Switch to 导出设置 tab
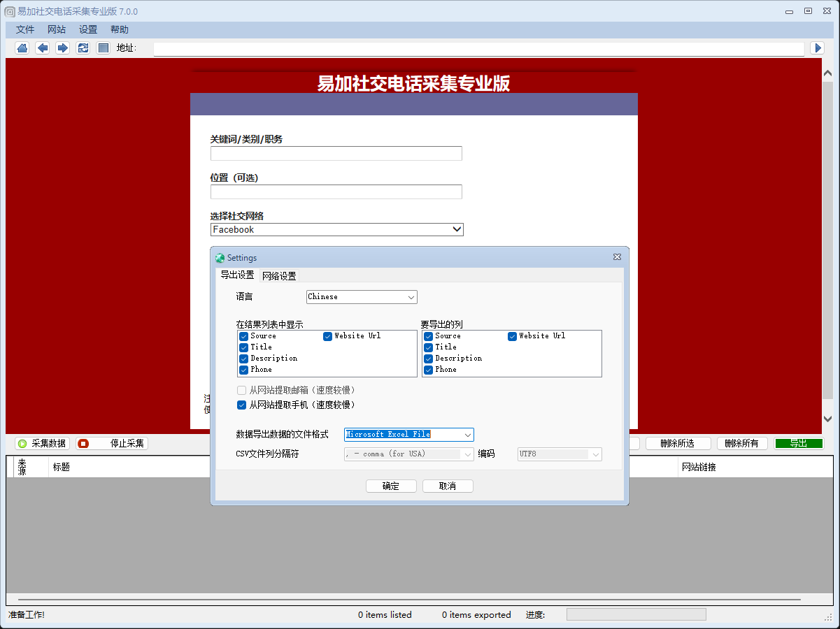Screen dimensions: 840x629 pyautogui.click(x=237, y=275)
